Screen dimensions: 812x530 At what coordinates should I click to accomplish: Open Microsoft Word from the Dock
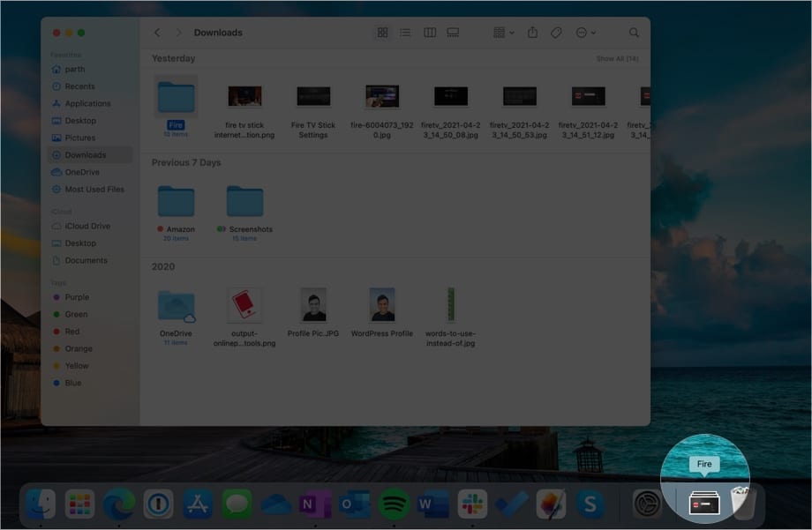(433, 504)
